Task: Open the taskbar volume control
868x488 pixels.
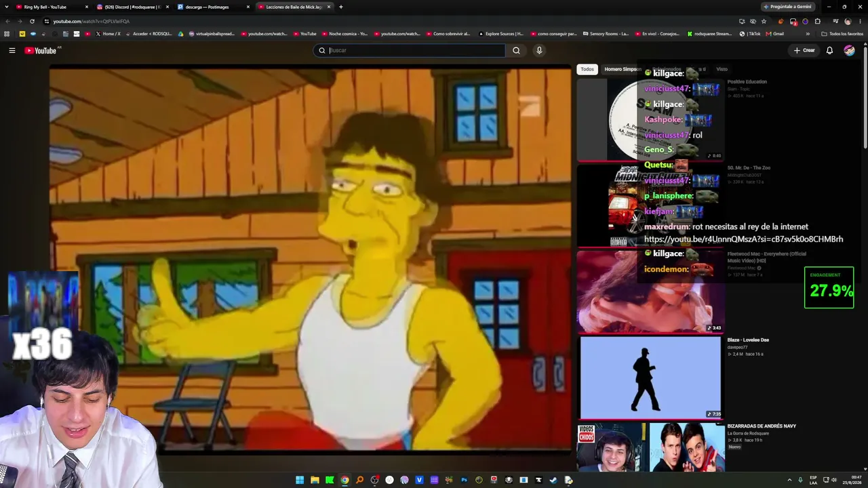Action: 833,480
